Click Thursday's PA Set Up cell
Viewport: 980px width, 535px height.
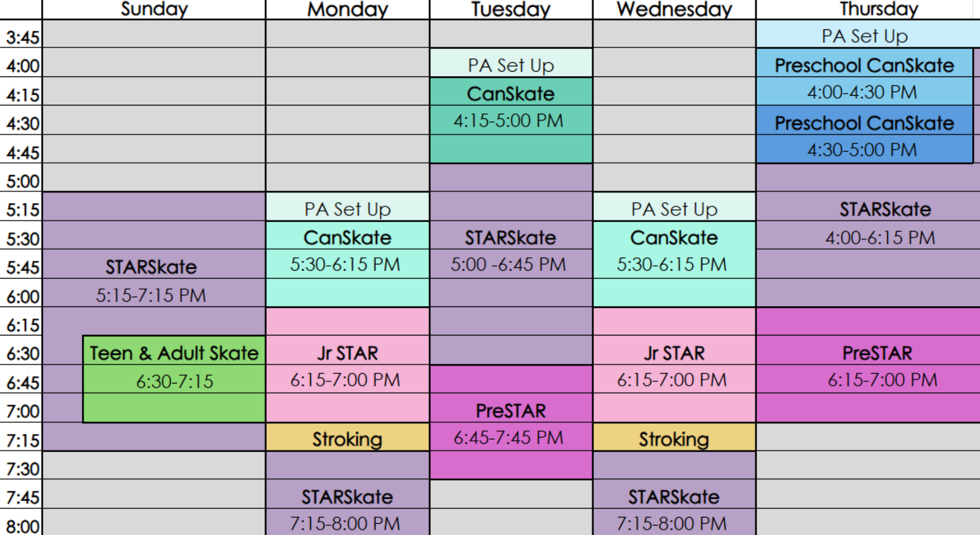[868, 34]
